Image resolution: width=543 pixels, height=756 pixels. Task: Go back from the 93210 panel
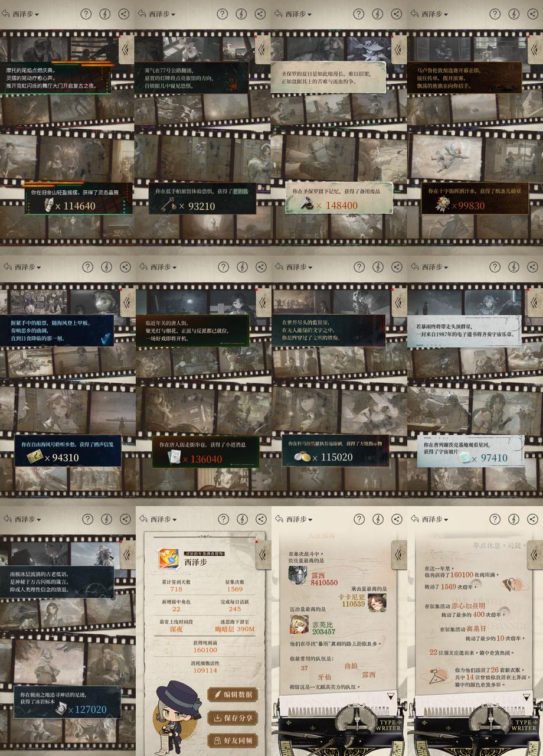click(142, 14)
